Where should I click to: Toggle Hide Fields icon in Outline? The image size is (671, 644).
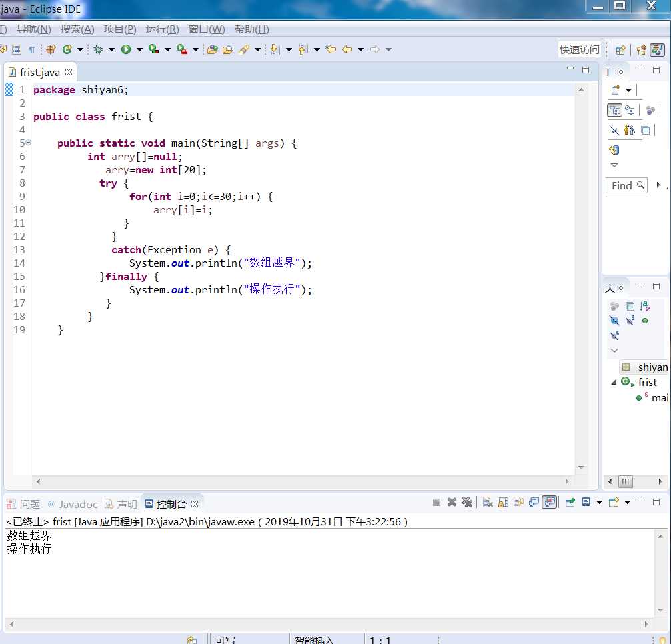[x=614, y=321]
